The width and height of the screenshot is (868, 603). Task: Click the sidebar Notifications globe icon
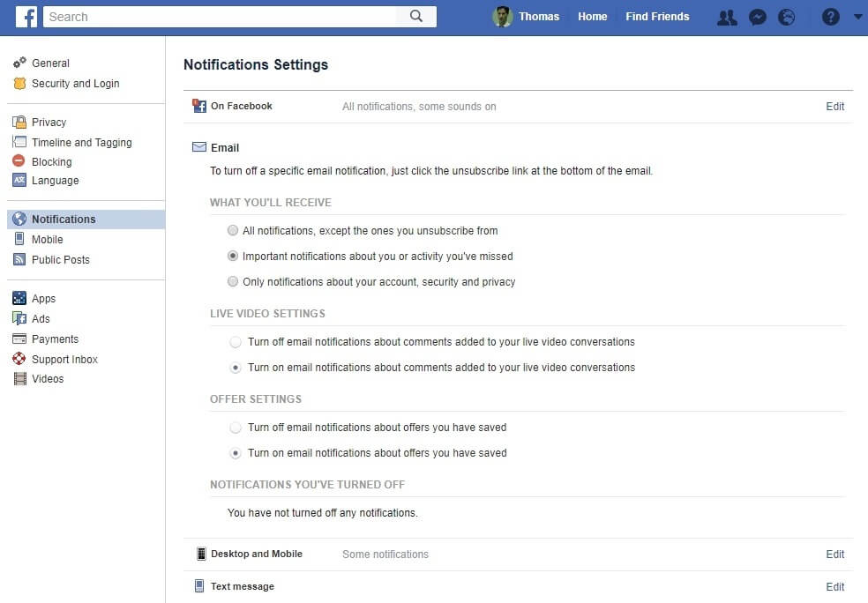tap(19, 219)
